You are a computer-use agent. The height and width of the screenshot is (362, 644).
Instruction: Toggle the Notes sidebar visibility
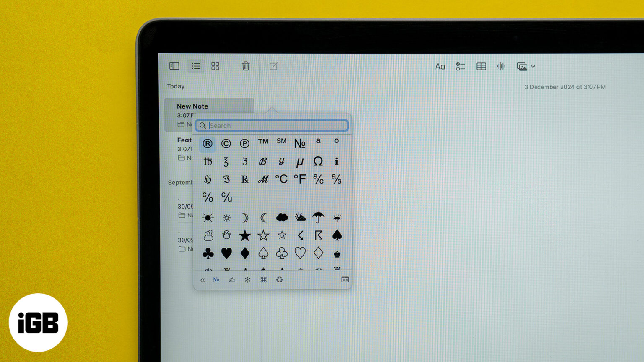174,66
